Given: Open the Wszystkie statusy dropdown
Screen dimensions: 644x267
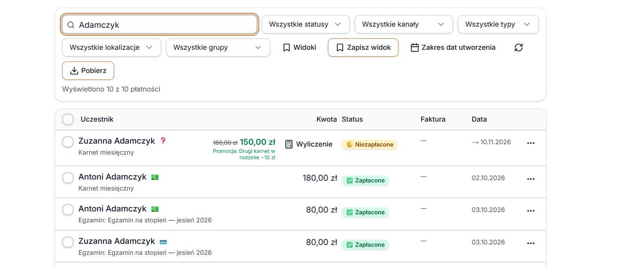Looking at the screenshot, I should pos(306,24).
